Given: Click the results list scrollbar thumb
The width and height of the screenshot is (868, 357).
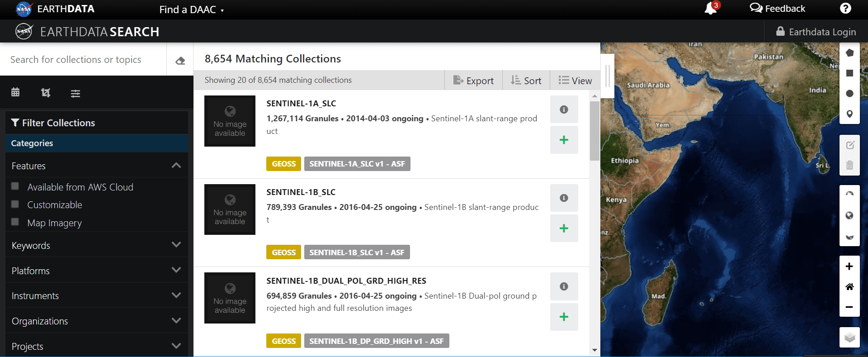Looking at the screenshot, I should click(x=594, y=131).
